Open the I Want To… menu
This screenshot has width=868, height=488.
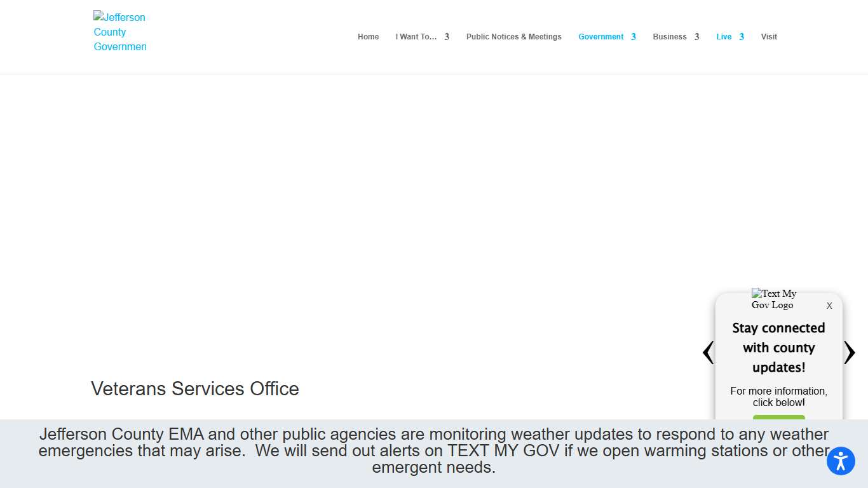[416, 37]
